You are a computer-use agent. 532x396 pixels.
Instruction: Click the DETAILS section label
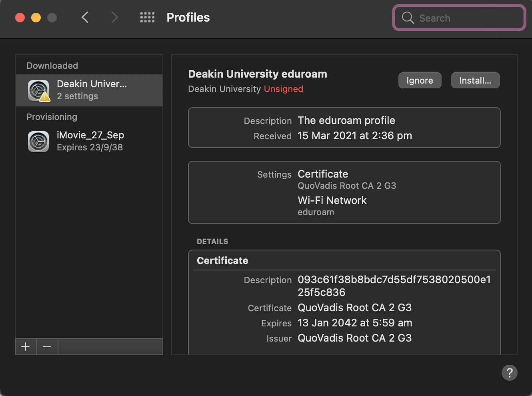[212, 241]
